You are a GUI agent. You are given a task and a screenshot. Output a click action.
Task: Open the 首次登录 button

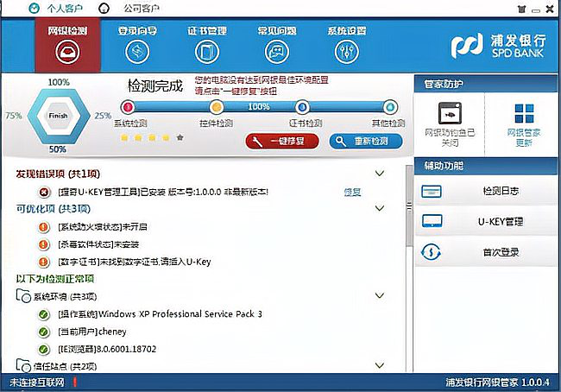[x=486, y=252]
